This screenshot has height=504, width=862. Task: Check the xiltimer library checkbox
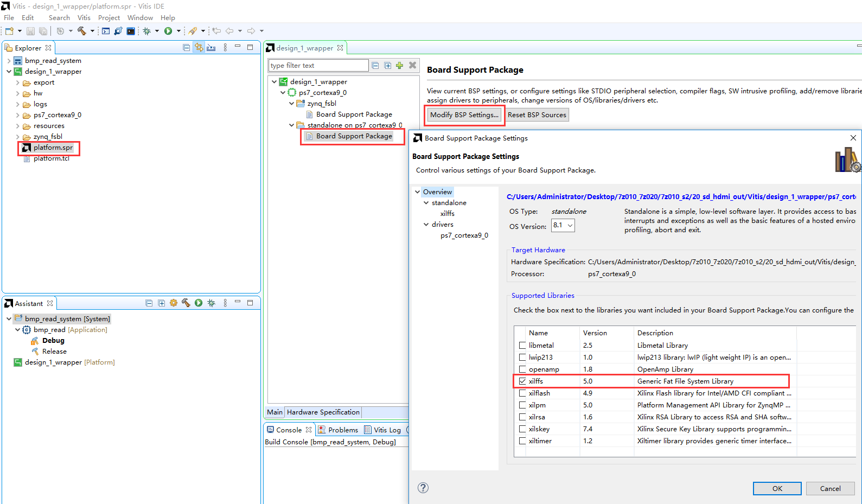(x=522, y=441)
